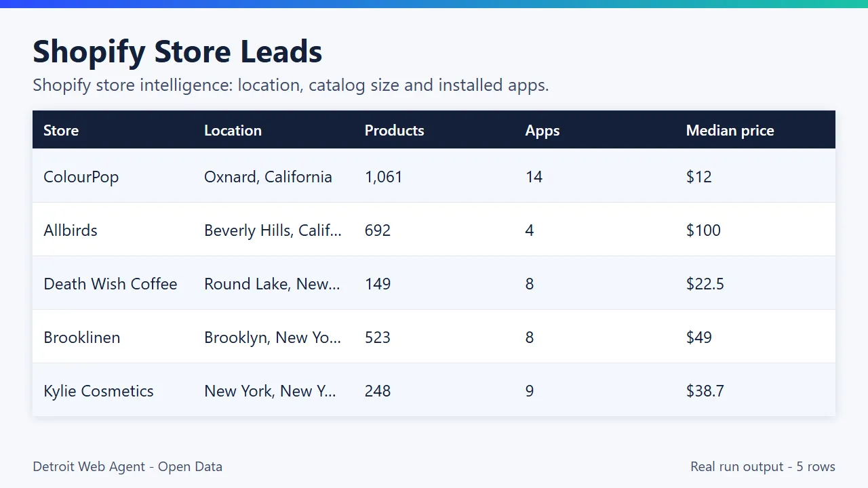Select the subtitle about Shopify store intelligence
This screenshot has width=868, height=488.
tap(291, 85)
